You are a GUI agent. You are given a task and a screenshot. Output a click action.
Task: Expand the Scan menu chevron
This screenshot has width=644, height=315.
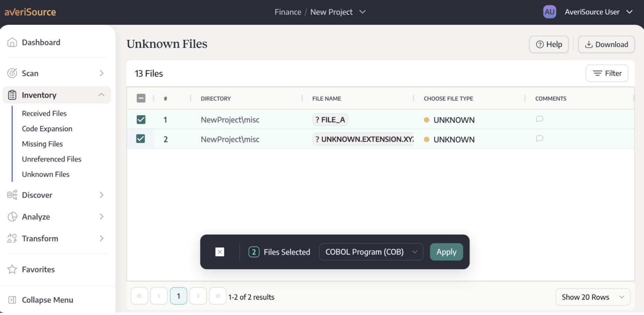tap(101, 73)
